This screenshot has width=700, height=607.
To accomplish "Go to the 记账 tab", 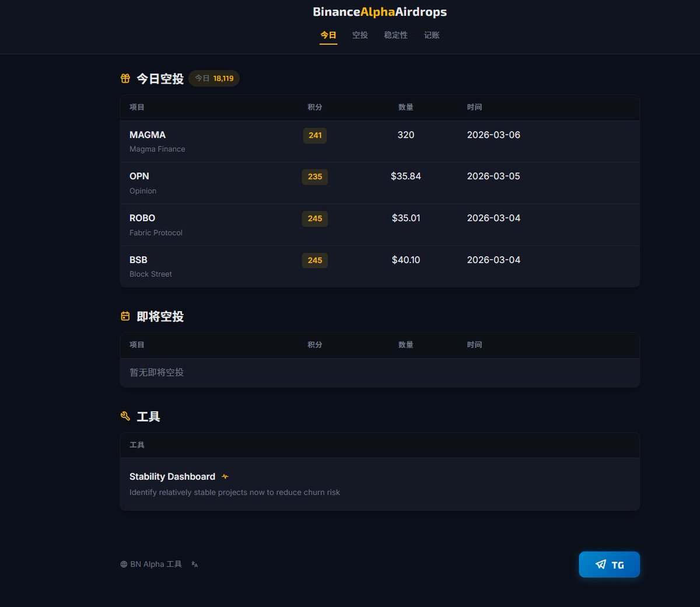I will [432, 35].
